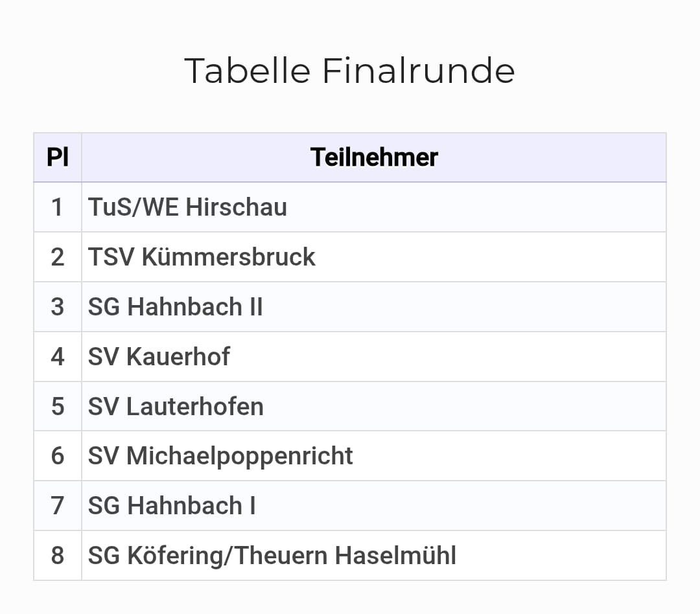Select the rank 6 cell
The image size is (700, 614).
(58, 456)
